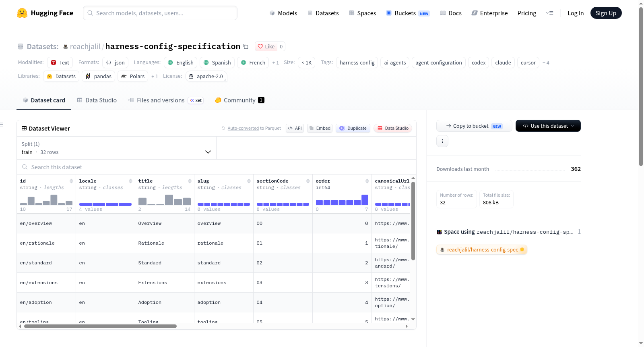Select the Datasets library tag
644x347 pixels.
(x=61, y=76)
